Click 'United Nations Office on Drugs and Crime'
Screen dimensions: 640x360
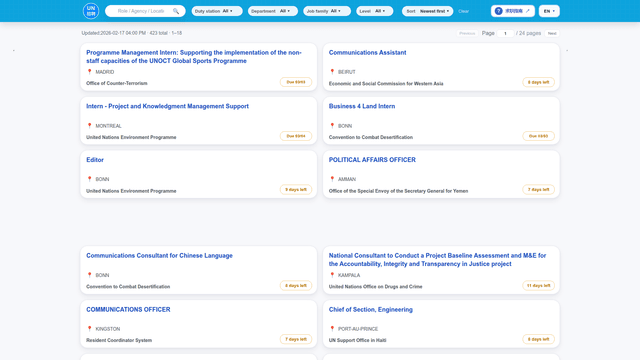pos(376,287)
